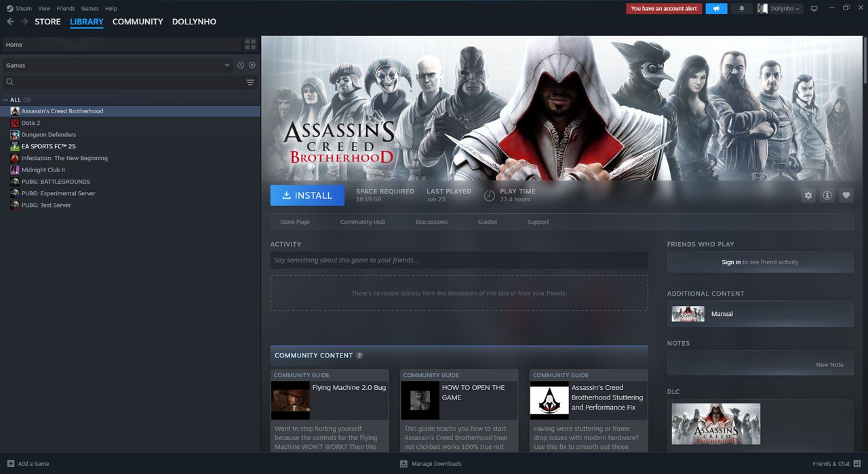Viewport: 868px width, 474px height.
Task: Create a New Note
Action: pos(829,365)
